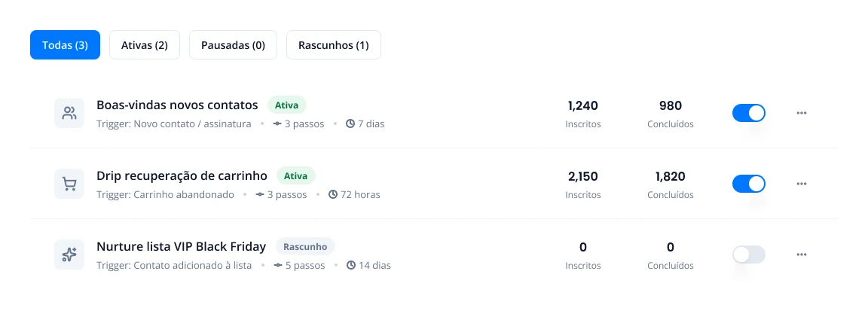Disable the Boas-vindas novos contatos toggle
The width and height of the screenshot is (868, 320).
point(748,113)
